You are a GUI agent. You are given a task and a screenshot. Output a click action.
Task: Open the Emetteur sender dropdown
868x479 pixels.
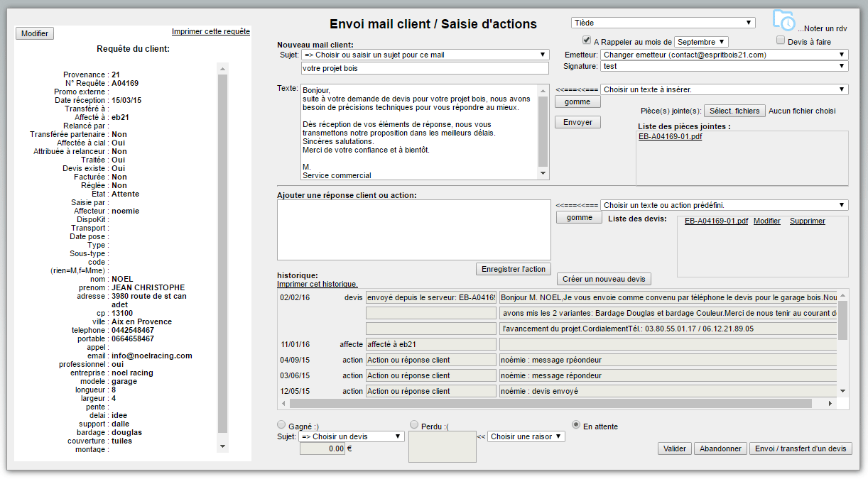724,55
